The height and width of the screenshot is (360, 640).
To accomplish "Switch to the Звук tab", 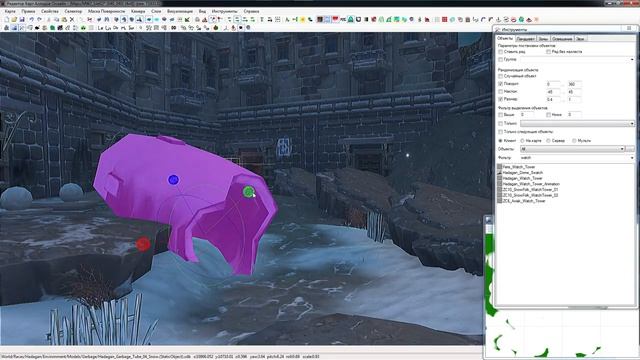I will pyautogui.click(x=580, y=39).
